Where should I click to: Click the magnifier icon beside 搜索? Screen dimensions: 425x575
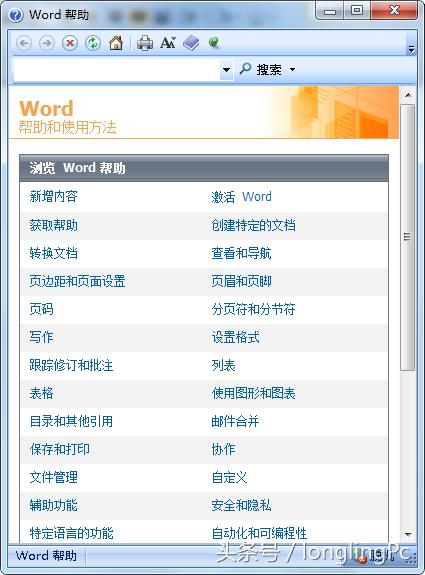click(245, 69)
